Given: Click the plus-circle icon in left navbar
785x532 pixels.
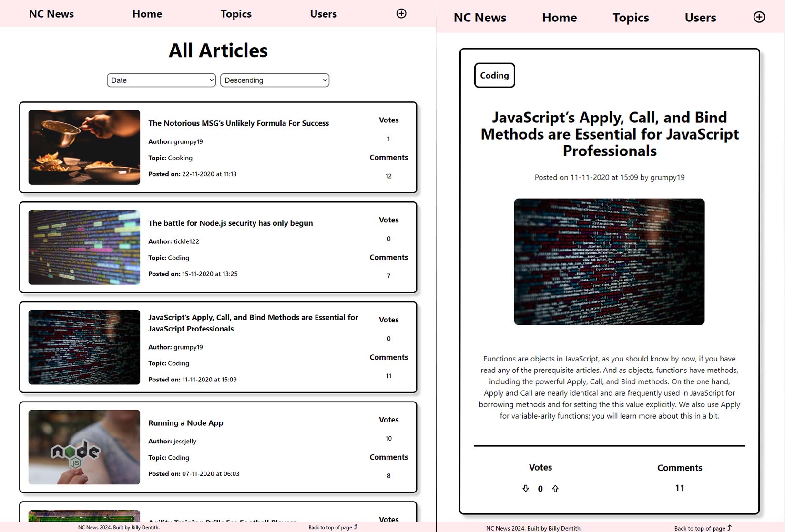Looking at the screenshot, I should (x=401, y=13).
